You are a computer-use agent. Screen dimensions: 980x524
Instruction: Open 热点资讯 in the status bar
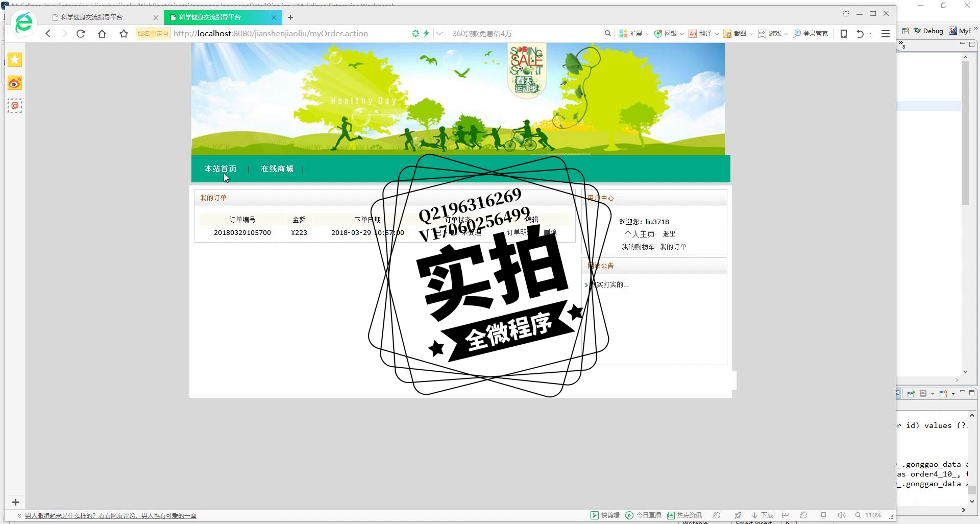point(684,515)
